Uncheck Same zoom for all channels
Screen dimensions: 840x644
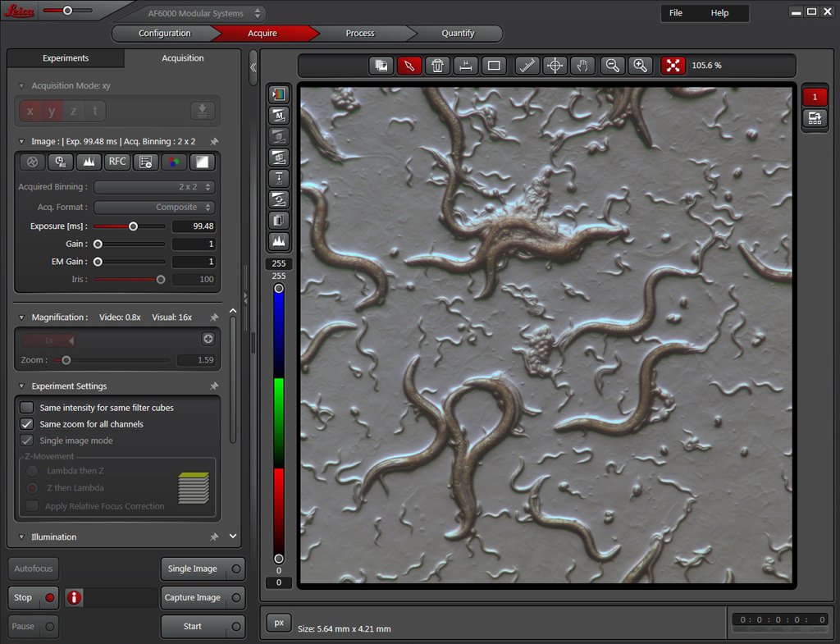[27, 424]
